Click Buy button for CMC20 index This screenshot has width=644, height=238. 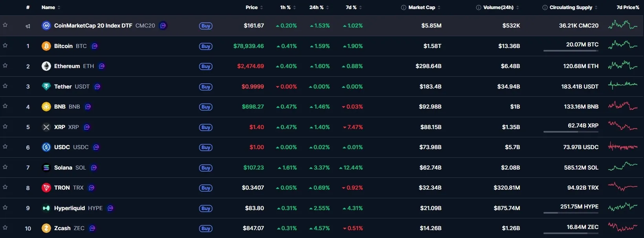click(x=206, y=26)
